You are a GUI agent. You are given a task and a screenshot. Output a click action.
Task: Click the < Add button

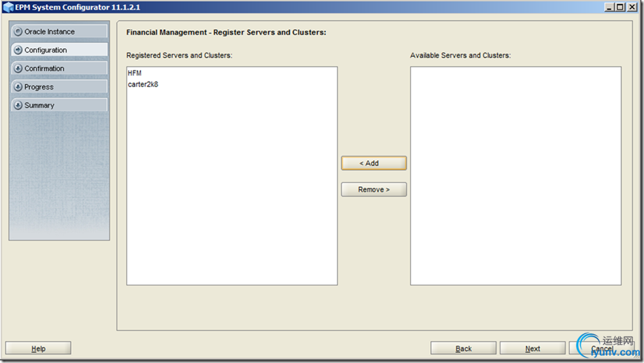[374, 163]
